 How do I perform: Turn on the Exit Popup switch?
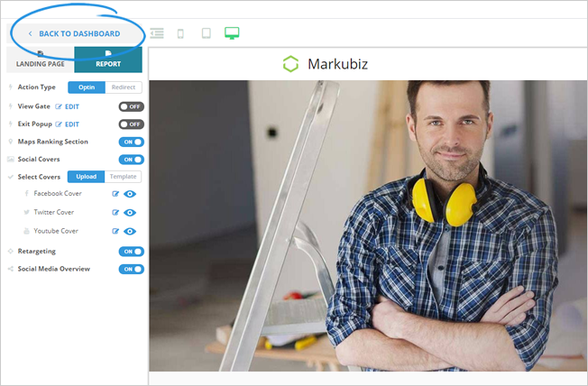131,124
